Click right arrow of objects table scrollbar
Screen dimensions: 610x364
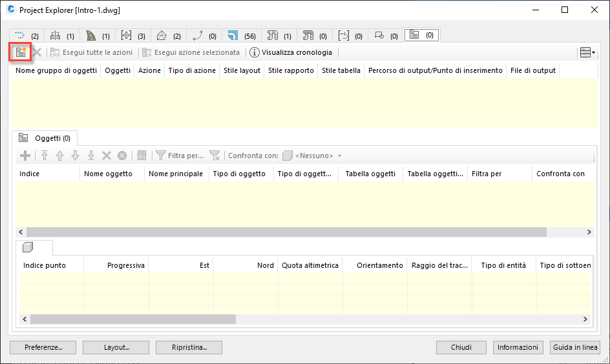point(589,232)
